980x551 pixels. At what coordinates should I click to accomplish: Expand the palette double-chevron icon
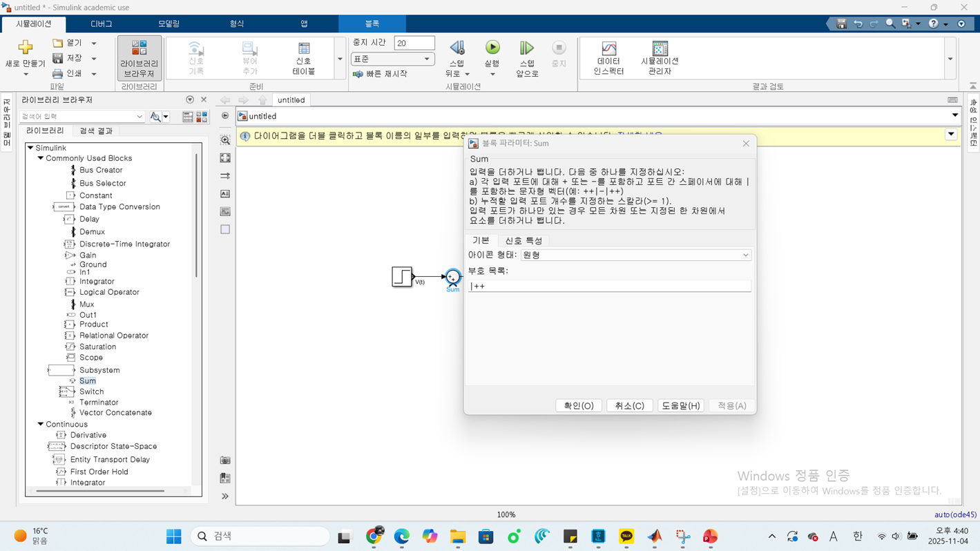click(225, 496)
